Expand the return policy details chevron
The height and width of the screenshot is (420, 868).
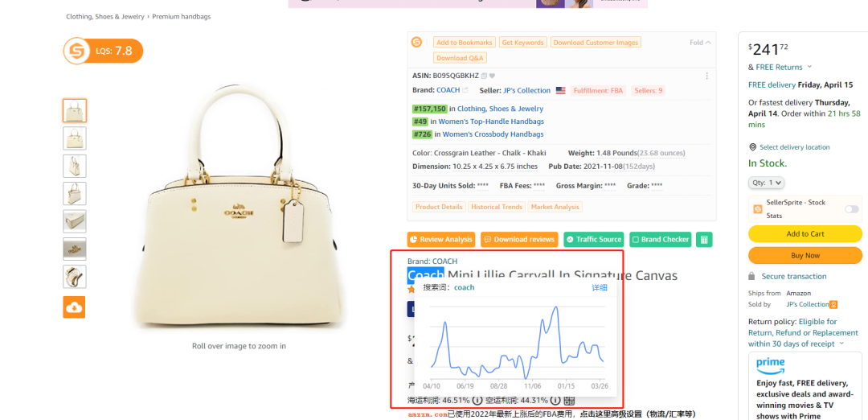click(x=842, y=344)
